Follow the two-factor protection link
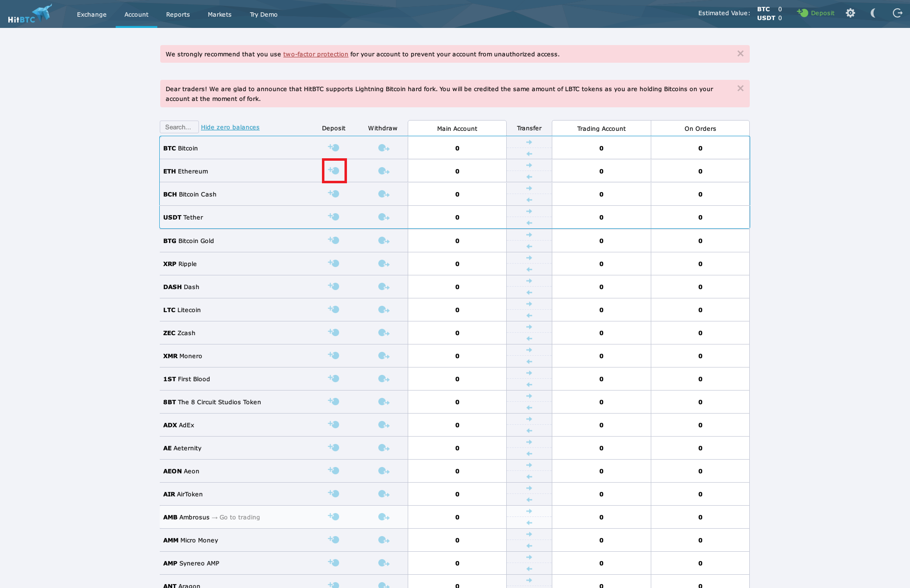910x588 pixels. click(x=316, y=54)
